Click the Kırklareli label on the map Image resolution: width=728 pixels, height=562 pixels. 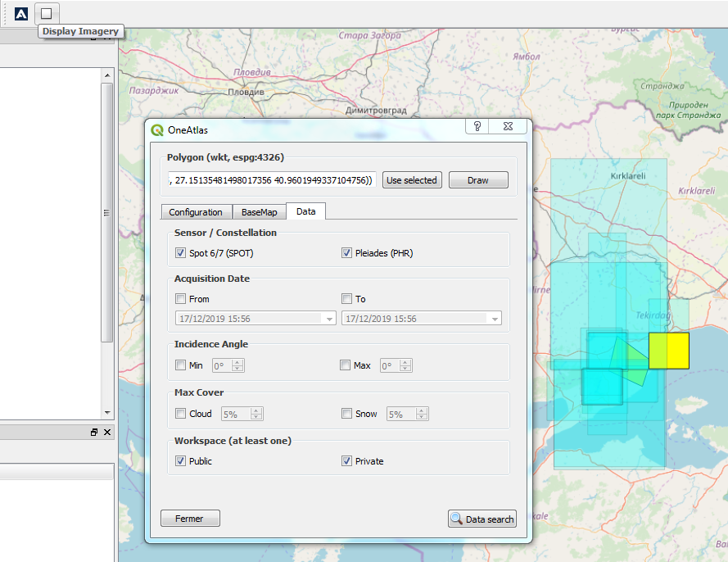[x=628, y=176]
